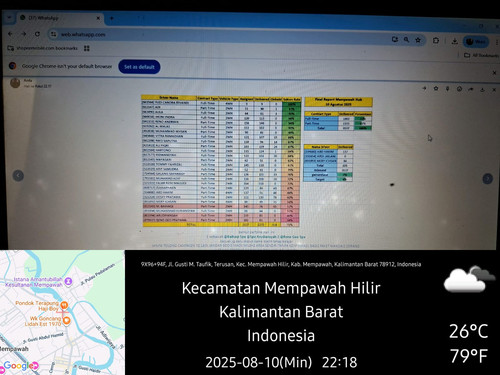This screenshot has height=375, width=500.
Task: Open the zoom magnifier in address bar
Action: 406,40
